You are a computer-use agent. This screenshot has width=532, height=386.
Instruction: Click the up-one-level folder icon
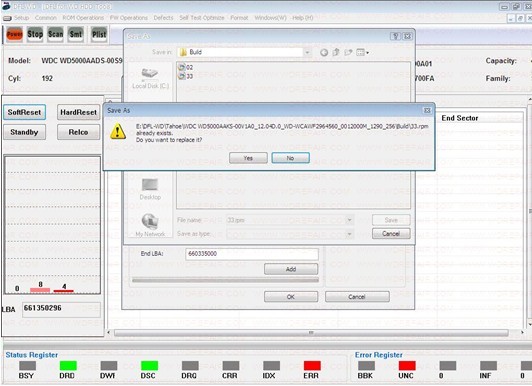point(336,52)
